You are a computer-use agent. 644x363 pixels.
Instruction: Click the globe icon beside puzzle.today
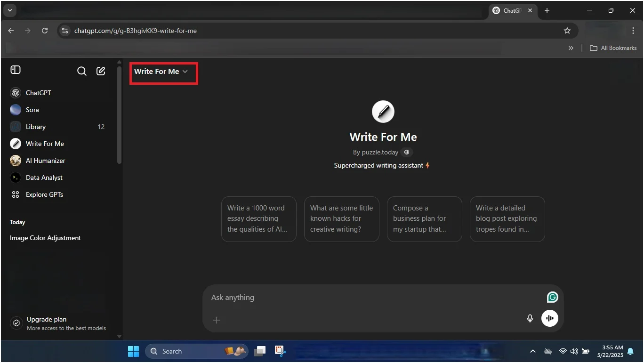[407, 152]
